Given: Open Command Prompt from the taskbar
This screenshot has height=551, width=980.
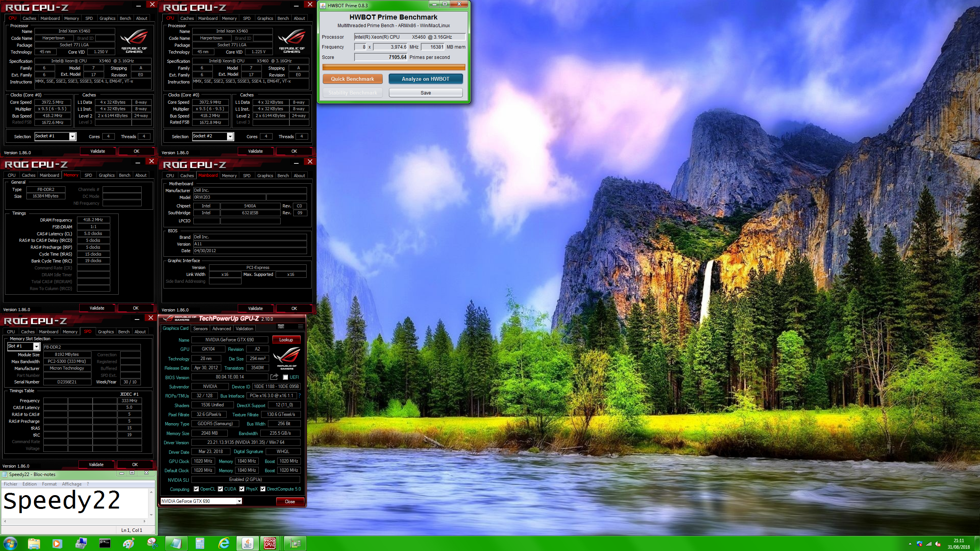Looking at the screenshot, I should point(105,543).
